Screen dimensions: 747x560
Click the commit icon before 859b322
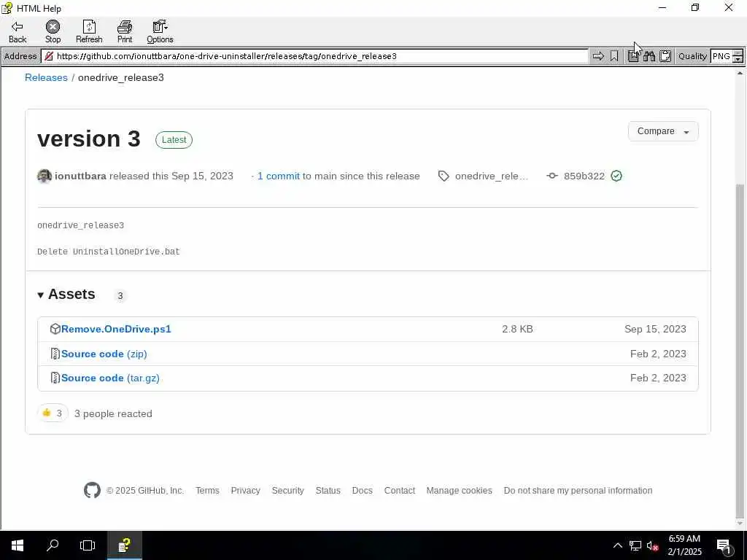(x=552, y=176)
